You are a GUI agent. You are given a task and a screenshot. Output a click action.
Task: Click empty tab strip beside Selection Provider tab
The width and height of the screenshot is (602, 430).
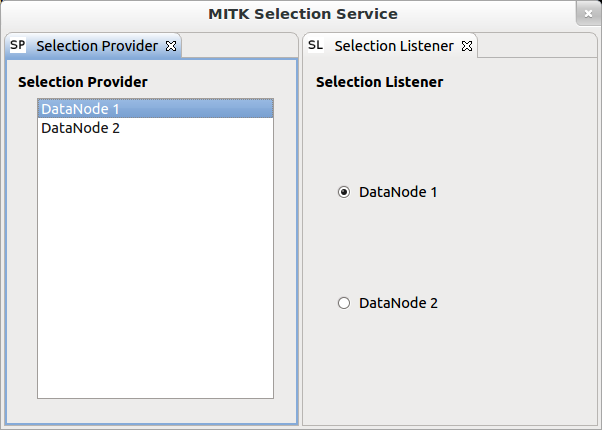coord(240,45)
